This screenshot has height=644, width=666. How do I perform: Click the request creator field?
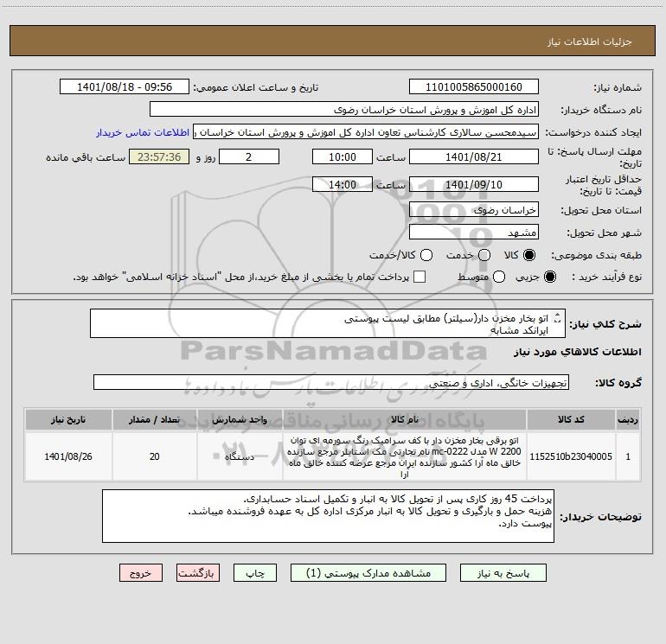[366, 132]
